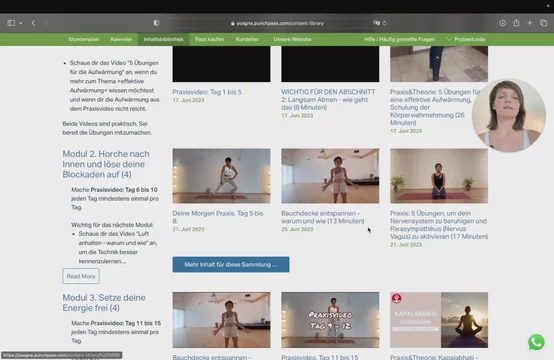Click the round presenter webcam video bubble

509,115
